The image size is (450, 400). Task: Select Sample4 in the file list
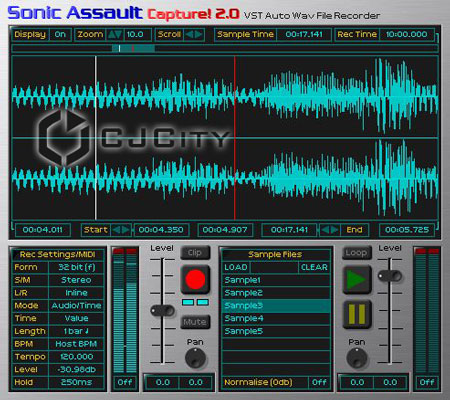point(276,318)
